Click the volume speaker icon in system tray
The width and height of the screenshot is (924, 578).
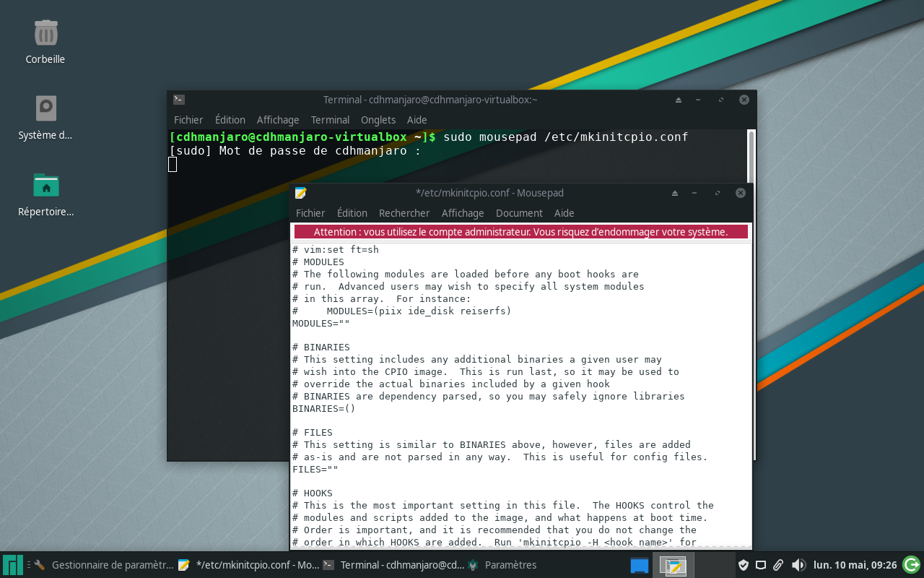(x=798, y=565)
